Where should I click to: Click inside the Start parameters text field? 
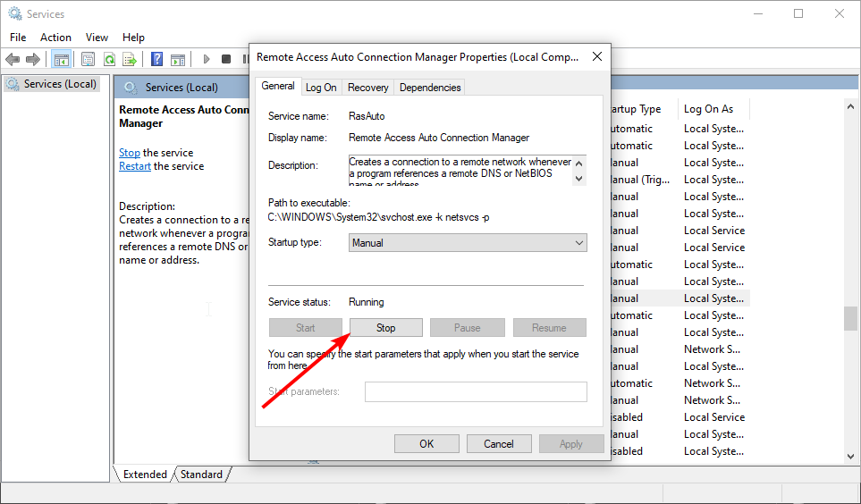(x=476, y=391)
